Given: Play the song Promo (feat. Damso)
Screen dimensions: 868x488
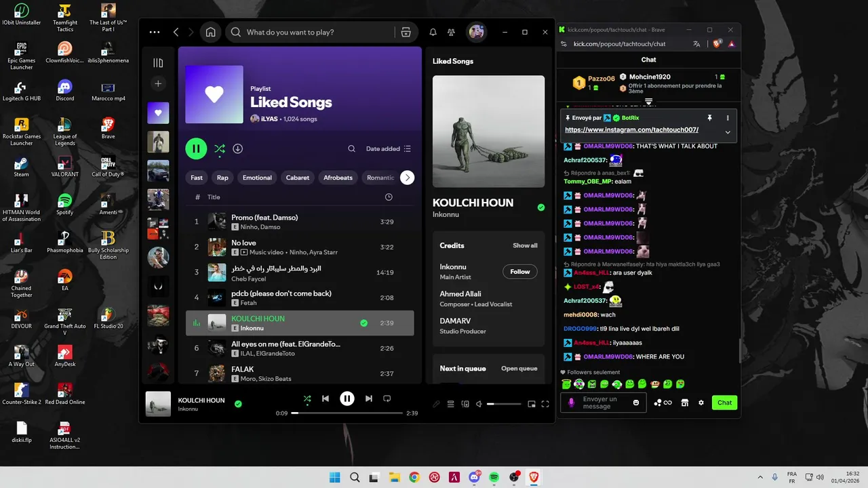Looking at the screenshot, I should click(x=300, y=222).
